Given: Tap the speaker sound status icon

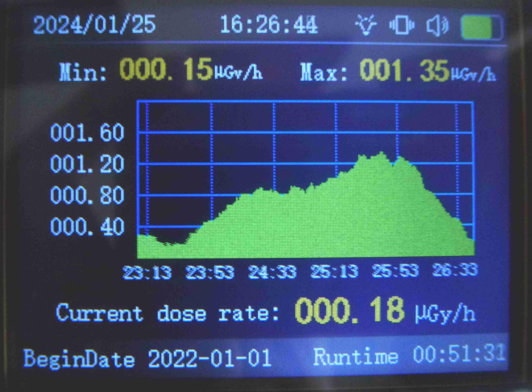Looking at the screenshot, I should [x=437, y=25].
